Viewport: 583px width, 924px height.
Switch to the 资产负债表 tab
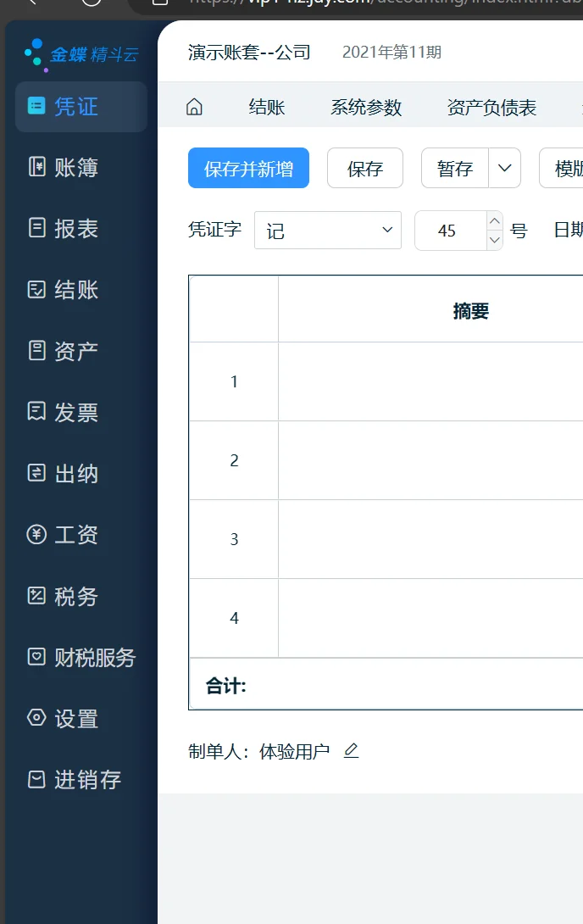pyautogui.click(x=491, y=108)
